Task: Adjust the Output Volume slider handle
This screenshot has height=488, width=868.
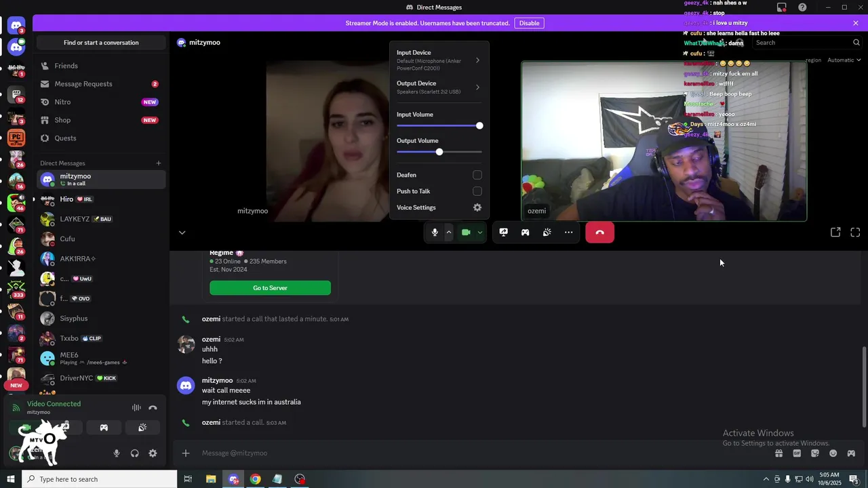Action: pyautogui.click(x=439, y=152)
